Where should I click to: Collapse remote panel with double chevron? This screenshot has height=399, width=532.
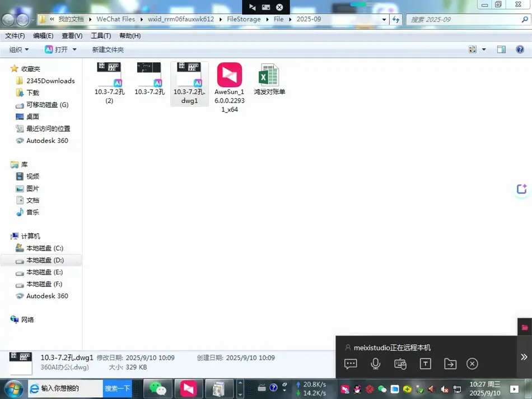tap(524, 357)
